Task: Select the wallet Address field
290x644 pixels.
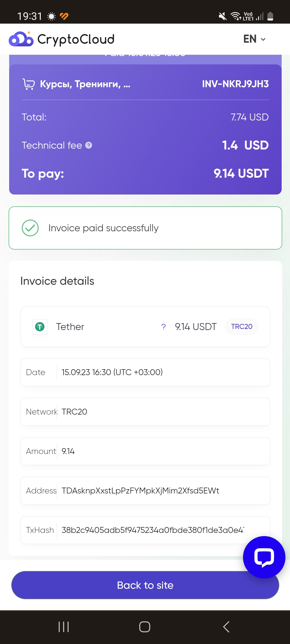Action: click(145, 491)
